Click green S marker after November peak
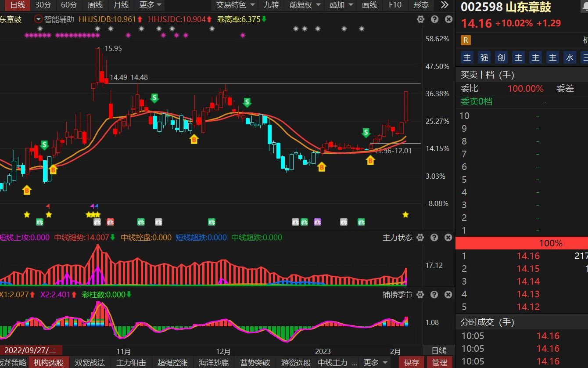 tap(154, 98)
